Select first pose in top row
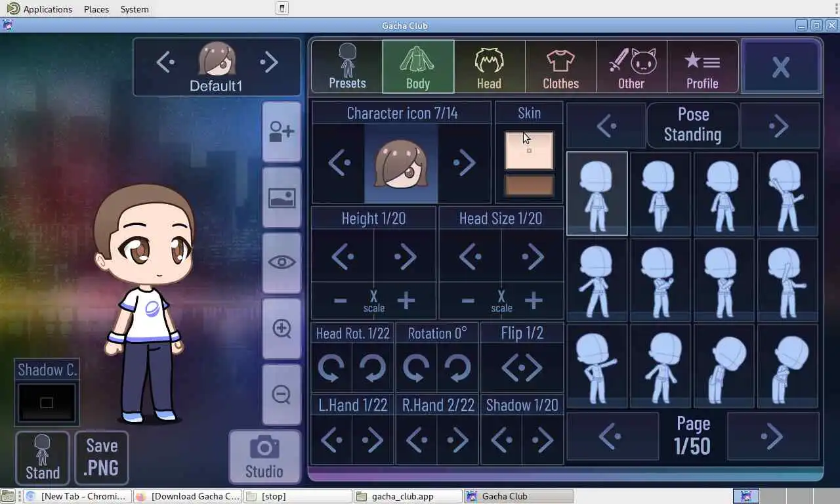 click(x=597, y=194)
